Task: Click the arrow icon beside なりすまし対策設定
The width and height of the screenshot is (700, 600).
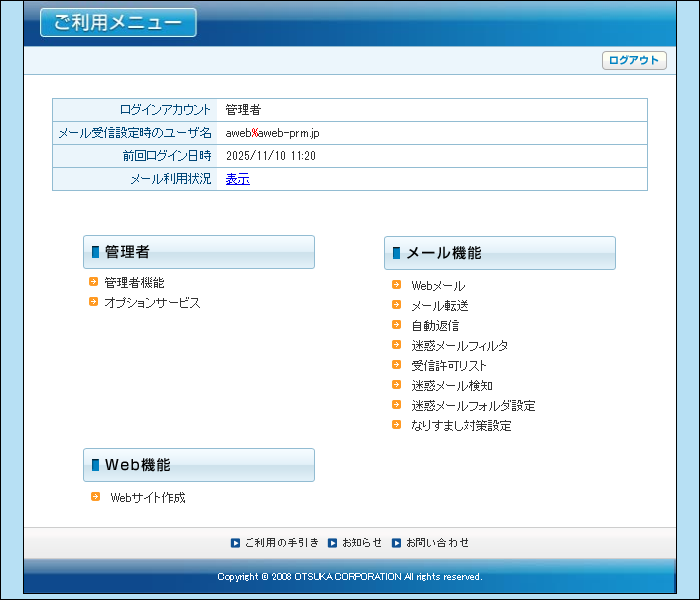Action: tap(397, 425)
